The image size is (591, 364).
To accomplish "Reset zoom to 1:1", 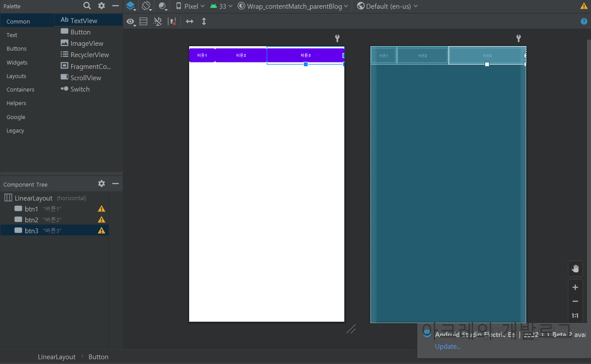I will pos(575,316).
